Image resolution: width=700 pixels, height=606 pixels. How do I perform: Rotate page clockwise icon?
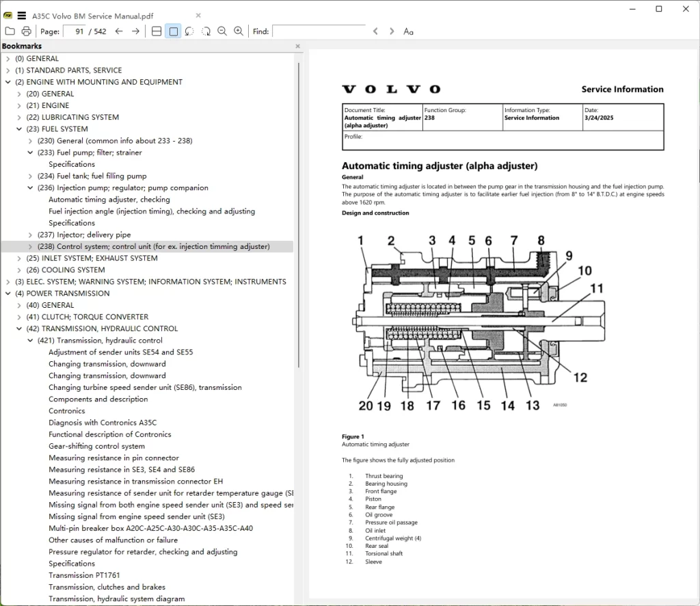[206, 31]
